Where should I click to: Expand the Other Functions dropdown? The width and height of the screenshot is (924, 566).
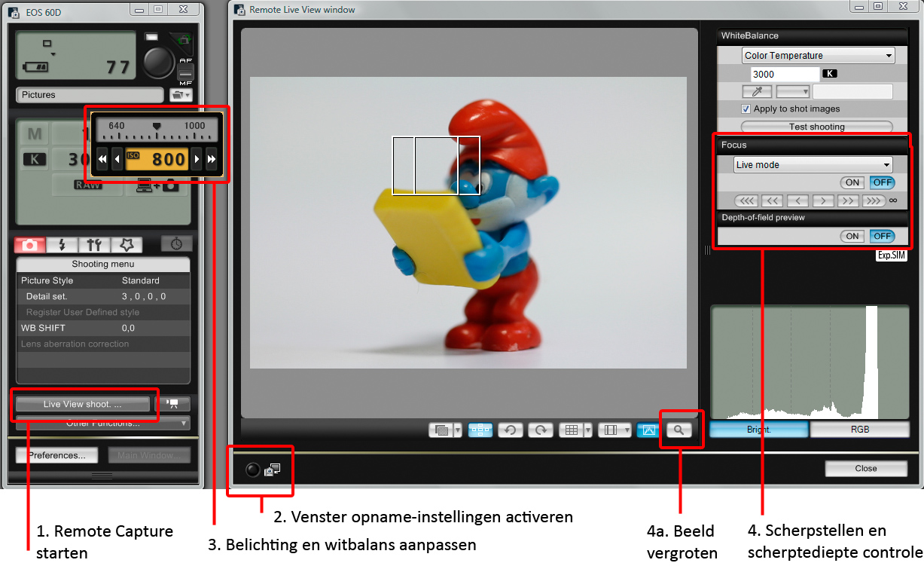103,423
